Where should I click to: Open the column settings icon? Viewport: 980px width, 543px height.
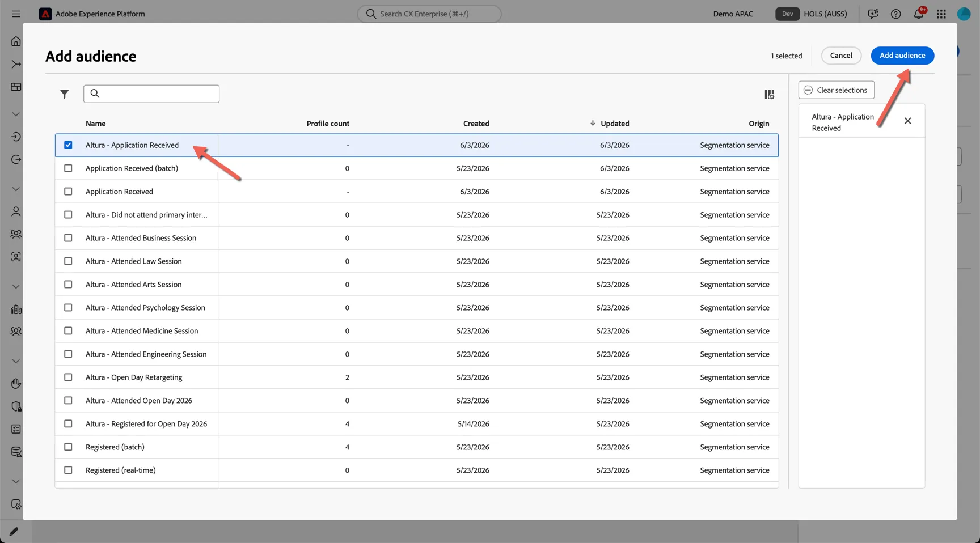point(769,94)
